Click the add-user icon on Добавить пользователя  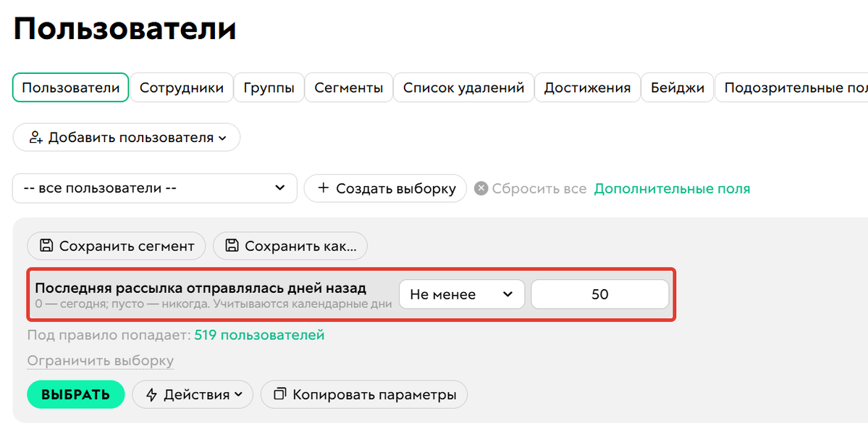click(35, 137)
